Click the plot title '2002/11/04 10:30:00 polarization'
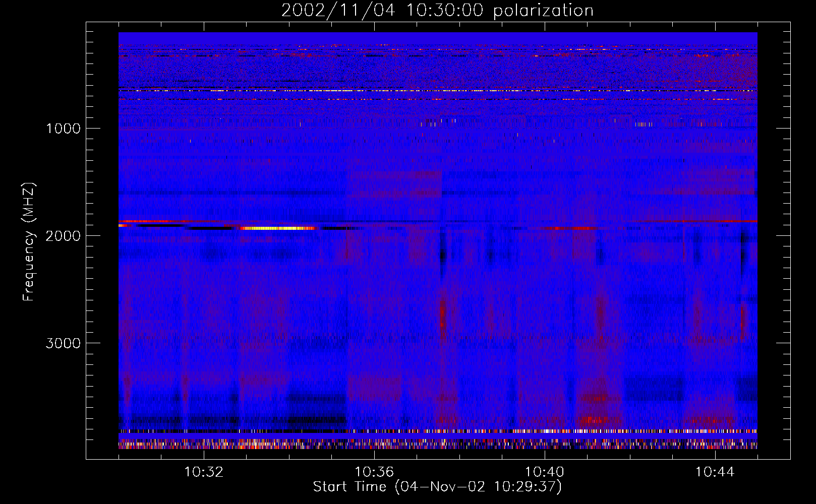Screen dimensions: 816x504 (437, 11)
